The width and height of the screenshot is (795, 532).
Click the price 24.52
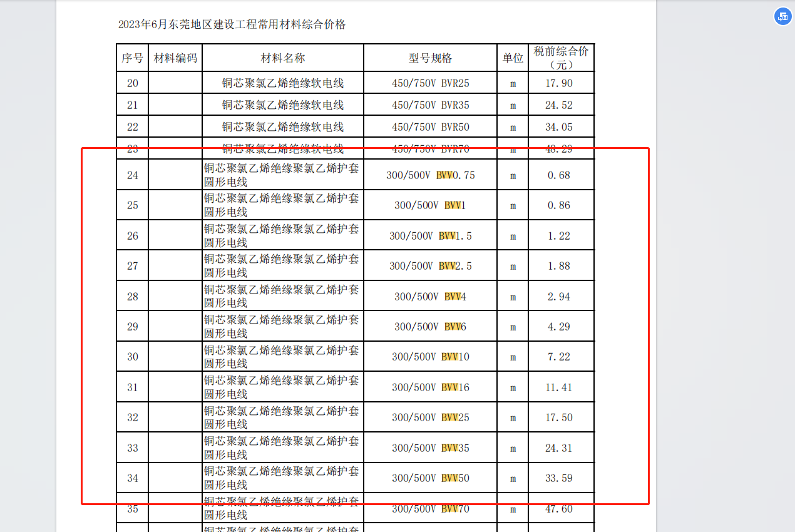pyautogui.click(x=559, y=105)
